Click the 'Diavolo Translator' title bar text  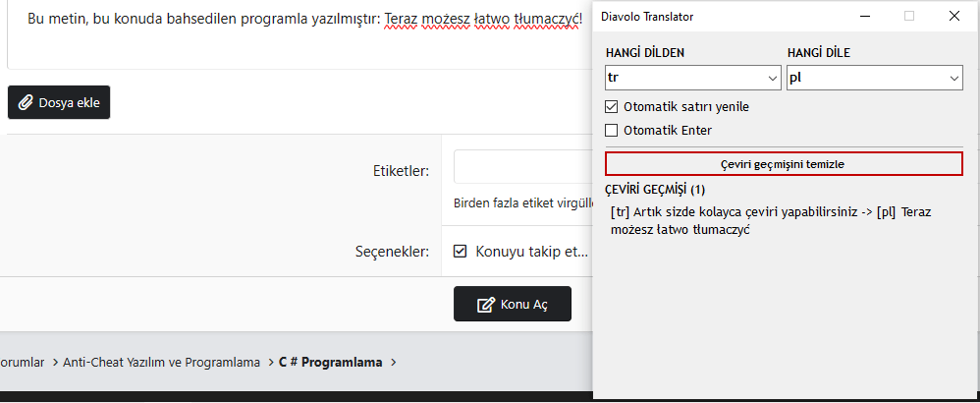click(x=647, y=17)
